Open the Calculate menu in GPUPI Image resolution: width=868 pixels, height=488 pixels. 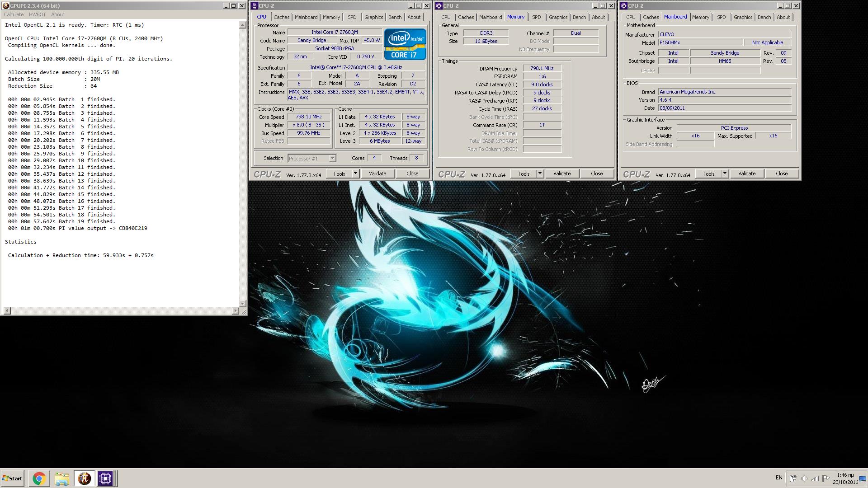14,14
